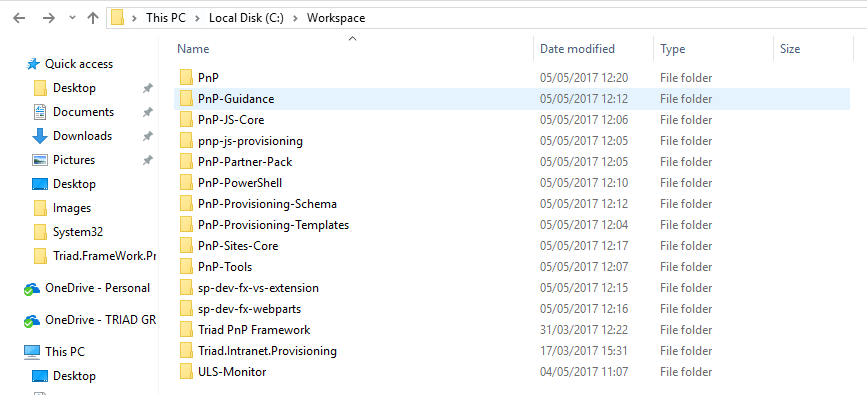This screenshot has width=867, height=395.
Task: Select the PnP-Partner-Pack folder
Action: (245, 162)
